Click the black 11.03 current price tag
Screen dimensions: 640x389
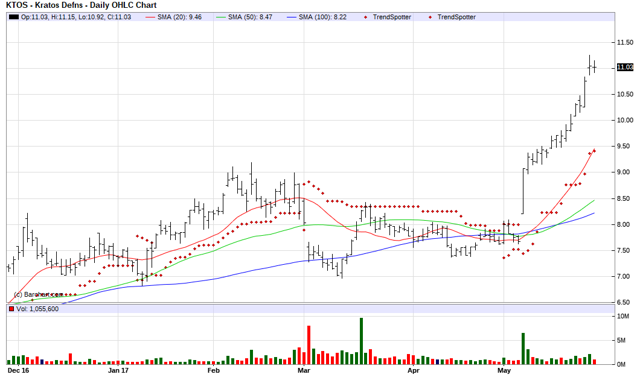pos(625,67)
